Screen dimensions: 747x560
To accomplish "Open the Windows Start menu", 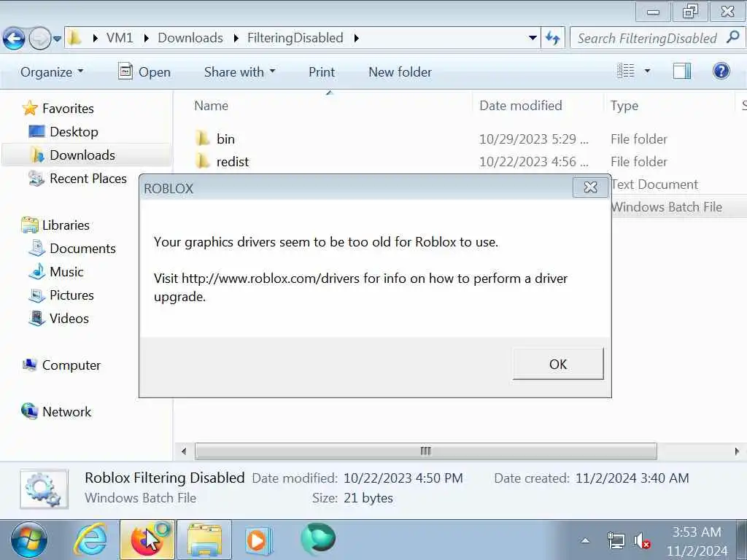I will tap(29, 540).
